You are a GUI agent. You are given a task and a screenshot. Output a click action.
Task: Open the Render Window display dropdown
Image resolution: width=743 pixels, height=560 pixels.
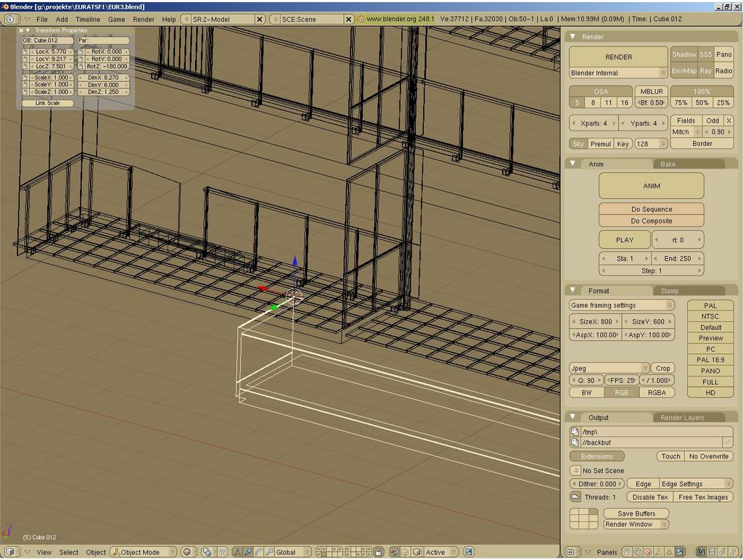(x=636, y=524)
